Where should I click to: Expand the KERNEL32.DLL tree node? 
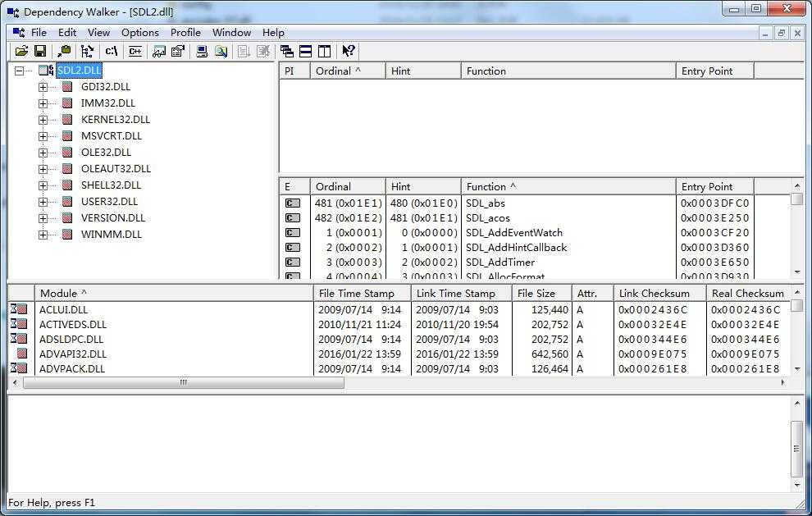(x=43, y=120)
